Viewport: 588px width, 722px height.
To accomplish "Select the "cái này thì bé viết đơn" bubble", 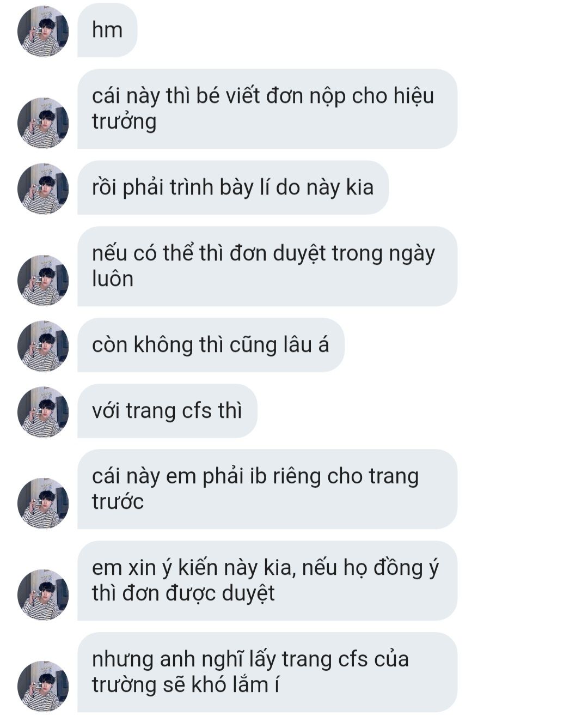I will click(267, 108).
